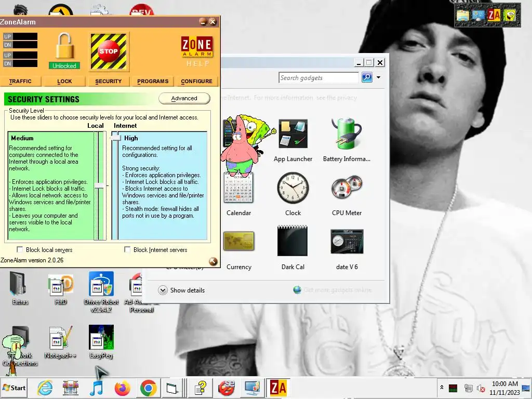Open the HxD desktop shortcut
The width and height of the screenshot is (532, 399).
point(60,288)
